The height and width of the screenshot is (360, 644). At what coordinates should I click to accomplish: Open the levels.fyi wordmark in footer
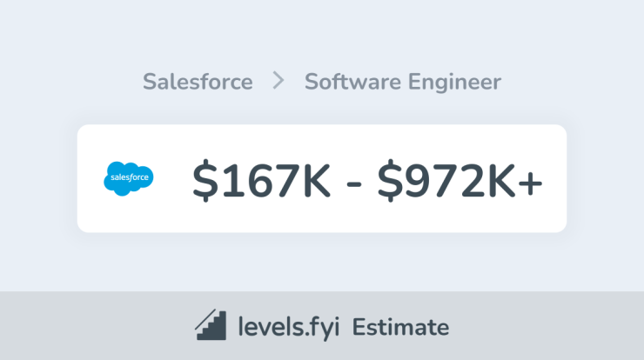(289, 327)
